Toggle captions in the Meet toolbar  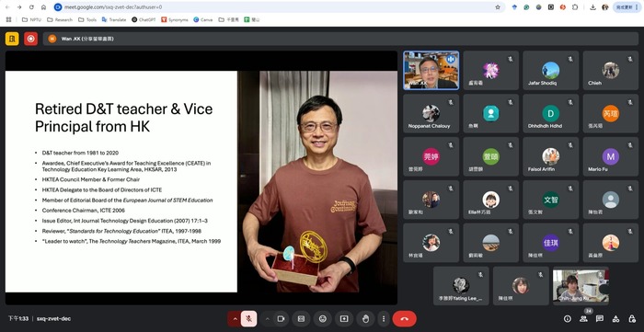pos(301,319)
